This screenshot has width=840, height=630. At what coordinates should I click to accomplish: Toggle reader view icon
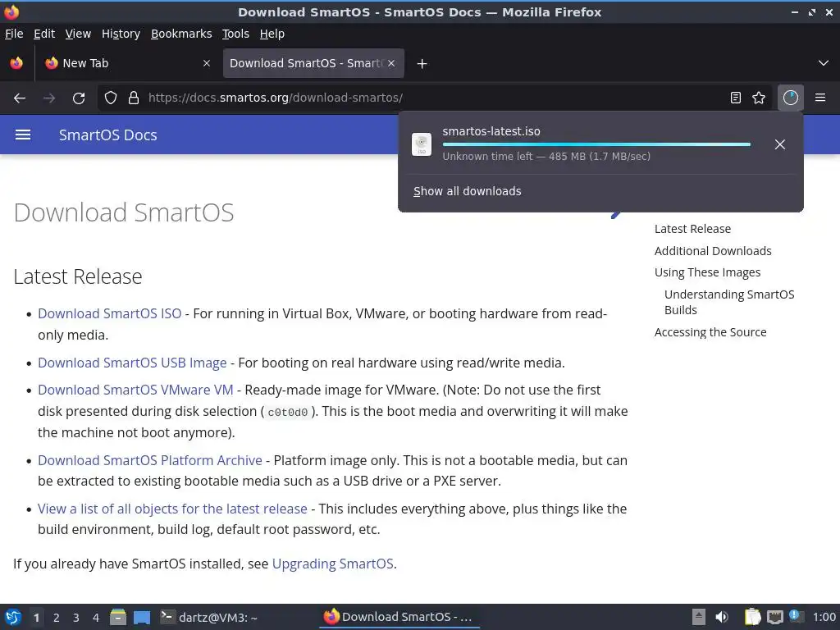point(736,98)
